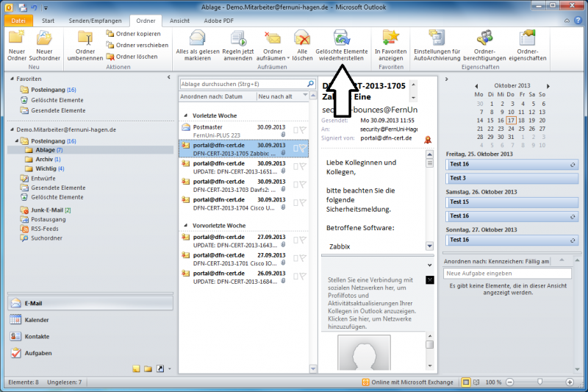Rename folder via Ordner umbenennen
The height and width of the screenshot is (392, 588).
[85, 46]
